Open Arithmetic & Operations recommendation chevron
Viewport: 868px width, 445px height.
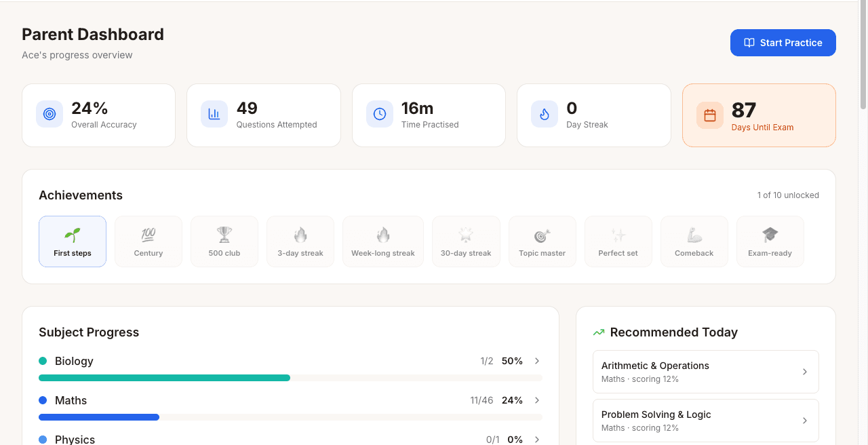805,372
